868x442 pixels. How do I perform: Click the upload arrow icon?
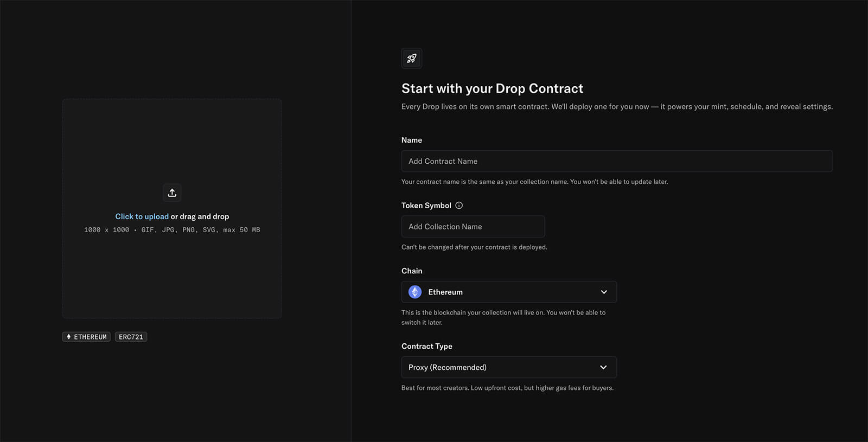pos(172,193)
